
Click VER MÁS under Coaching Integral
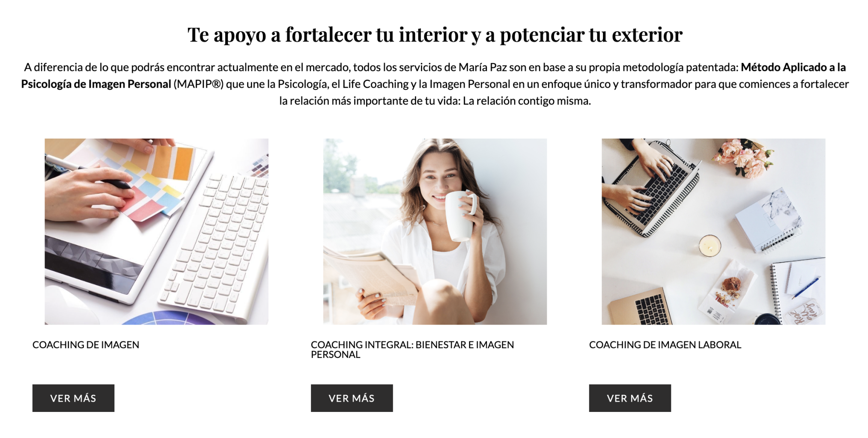click(x=352, y=398)
